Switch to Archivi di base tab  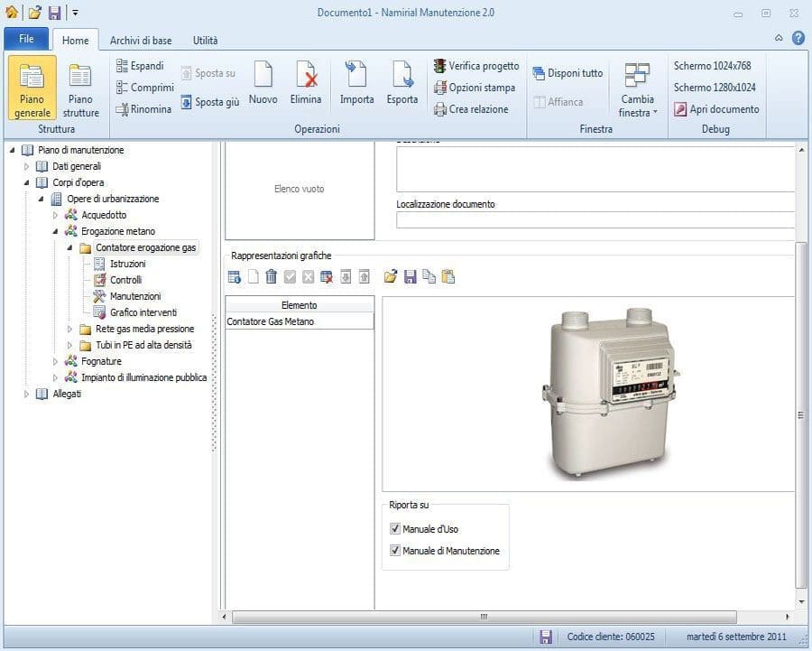(141, 41)
